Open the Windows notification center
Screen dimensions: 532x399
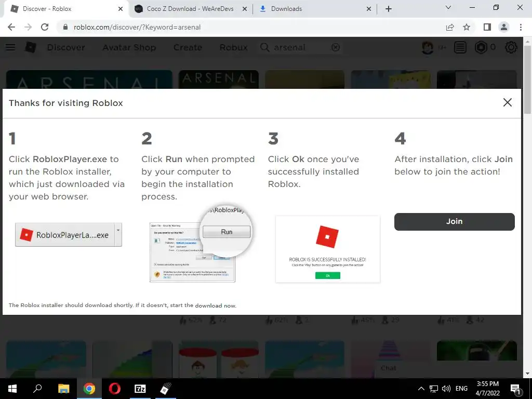coord(516,389)
